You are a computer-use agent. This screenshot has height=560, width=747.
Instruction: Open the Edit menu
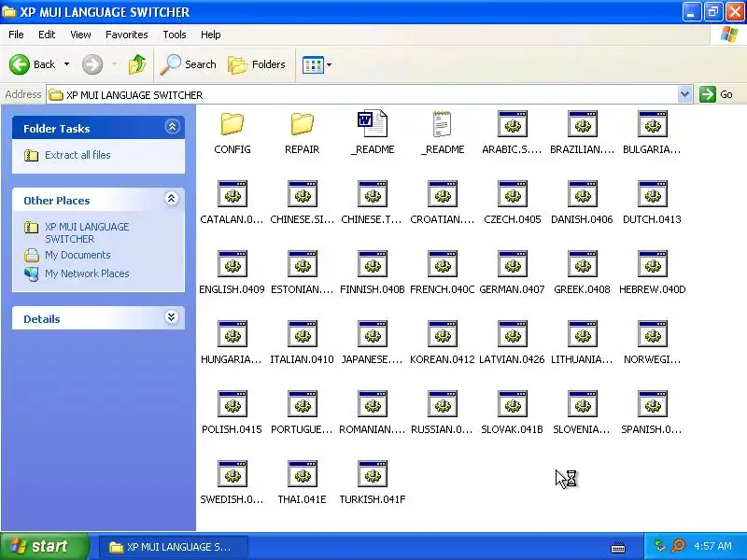[47, 35]
